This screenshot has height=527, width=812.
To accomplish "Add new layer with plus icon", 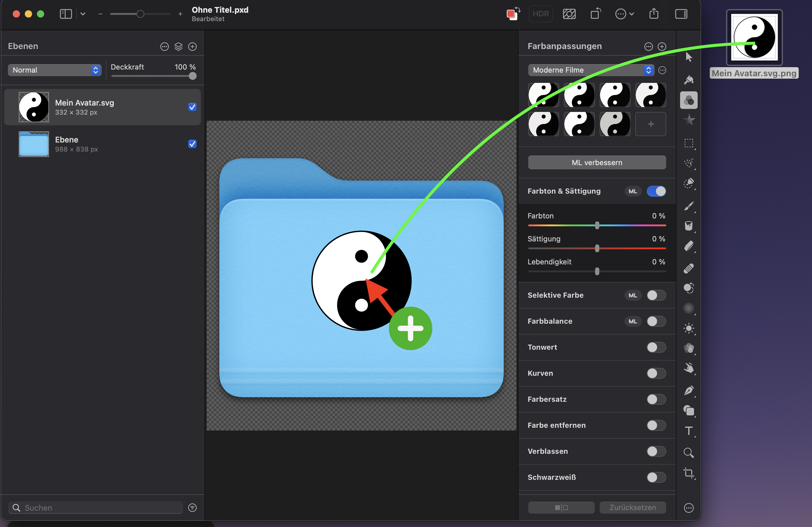I will [x=192, y=46].
